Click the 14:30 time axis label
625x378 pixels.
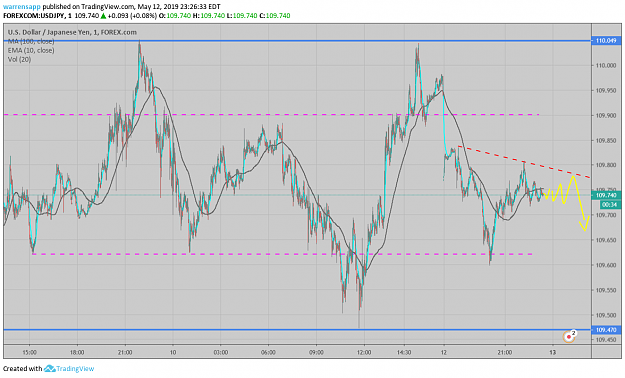pos(404,352)
